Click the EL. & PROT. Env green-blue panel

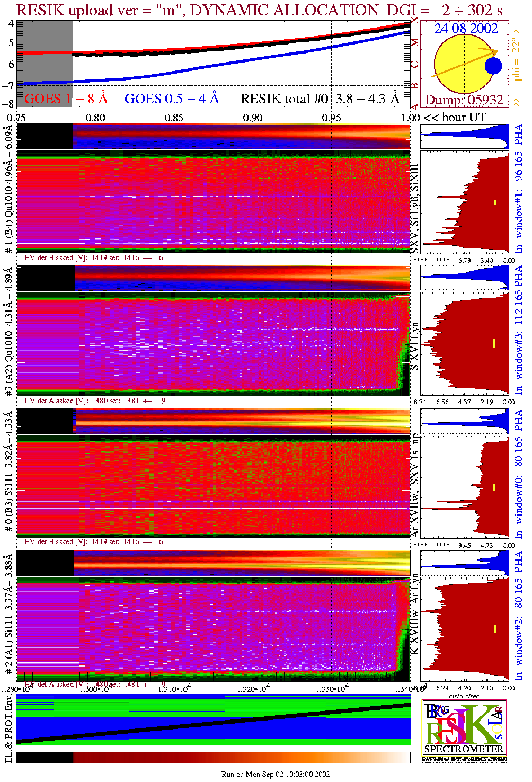coord(214,719)
